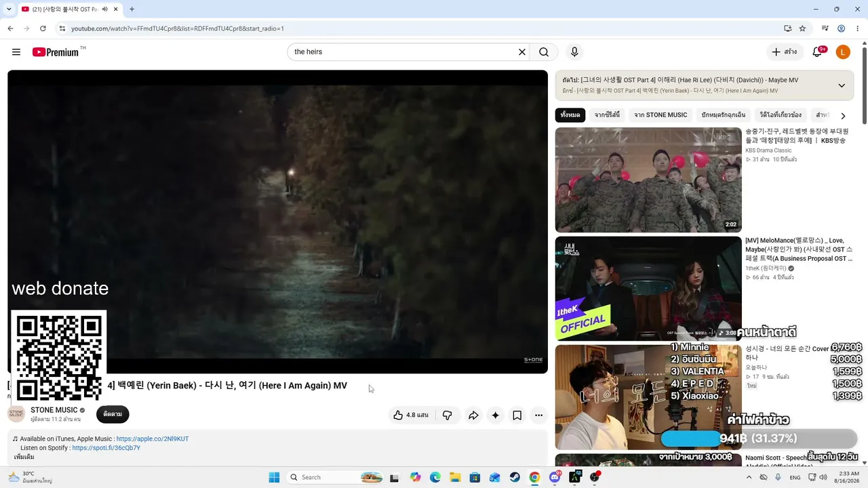Open File Explorer from the taskbar
Screen dimensions: 868x488
[x=455, y=477]
